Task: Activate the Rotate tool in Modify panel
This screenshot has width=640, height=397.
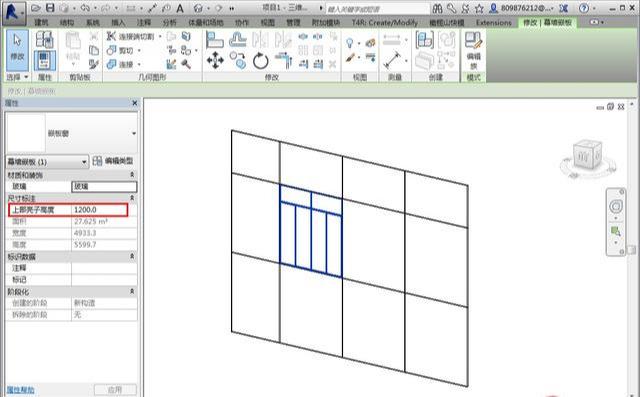Action: [260, 61]
